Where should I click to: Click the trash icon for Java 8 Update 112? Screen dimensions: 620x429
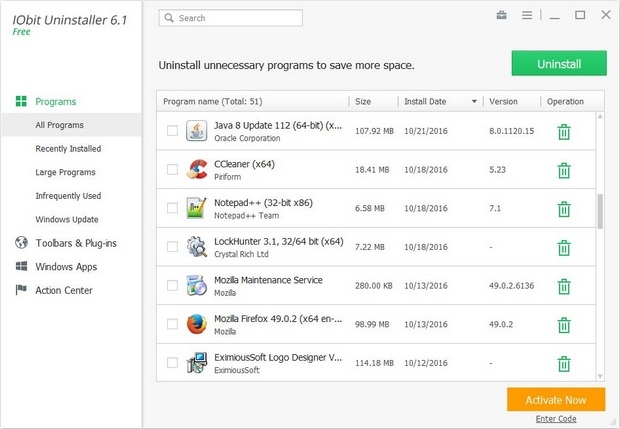pyautogui.click(x=564, y=132)
